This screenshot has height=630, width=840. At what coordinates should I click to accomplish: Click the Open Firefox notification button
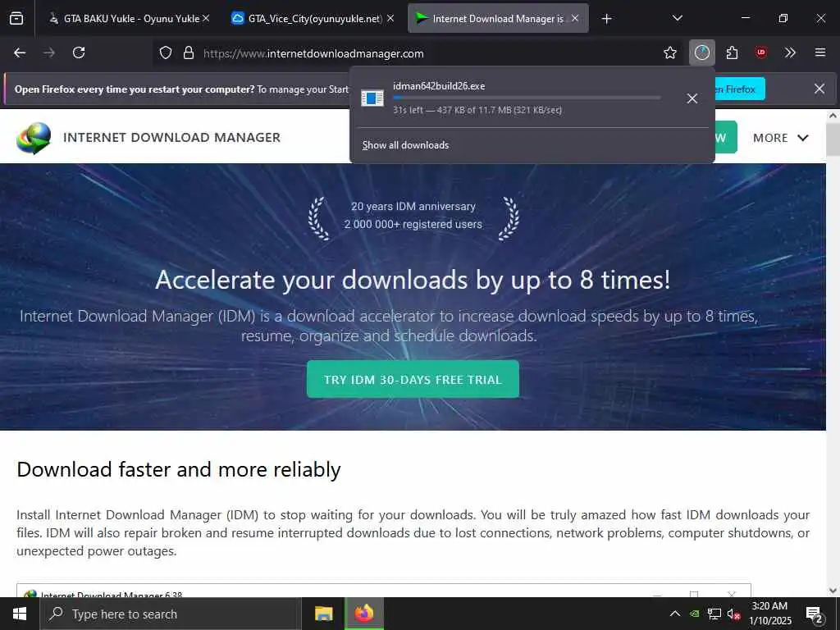tap(739, 89)
